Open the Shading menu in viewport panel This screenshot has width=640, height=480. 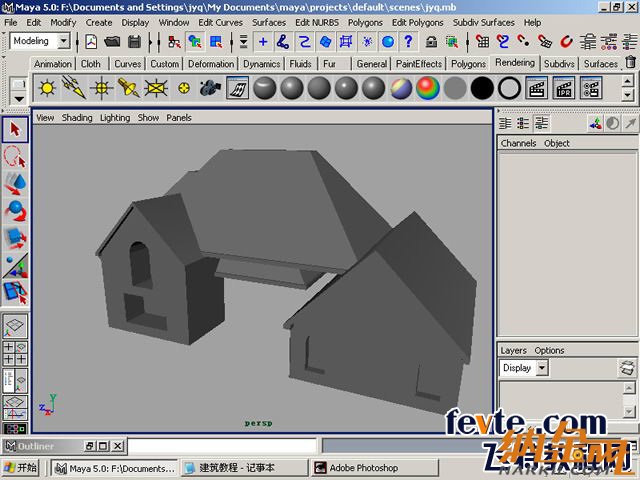77,117
